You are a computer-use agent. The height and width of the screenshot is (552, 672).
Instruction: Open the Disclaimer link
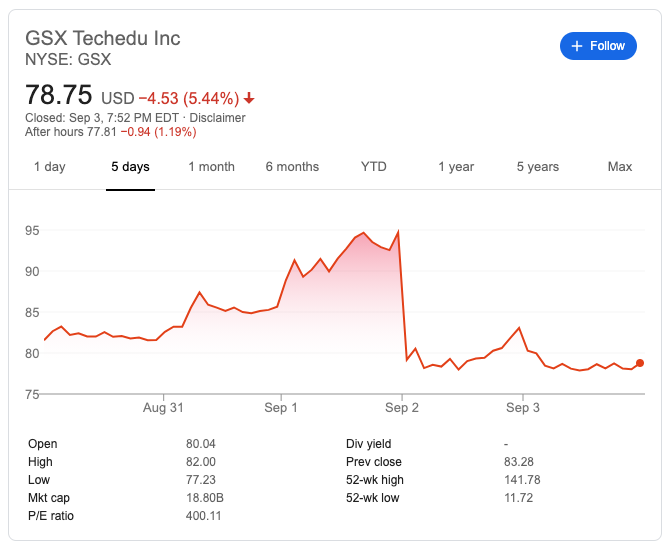pyautogui.click(x=217, y=118)
